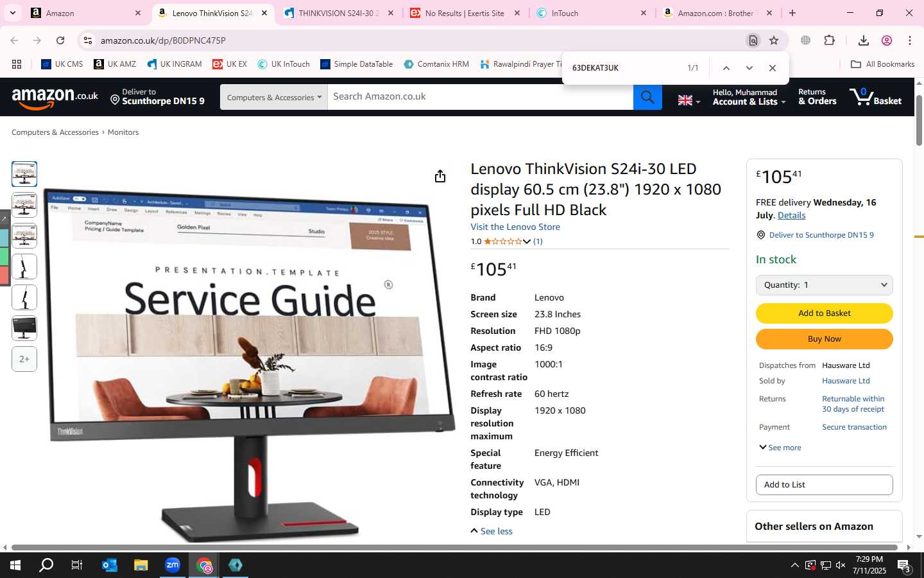Image resolution: width=924 pixels, height=578 pixels.
Task: Expand the star rating breakdown chevron
Action: (x=527, y=242)
